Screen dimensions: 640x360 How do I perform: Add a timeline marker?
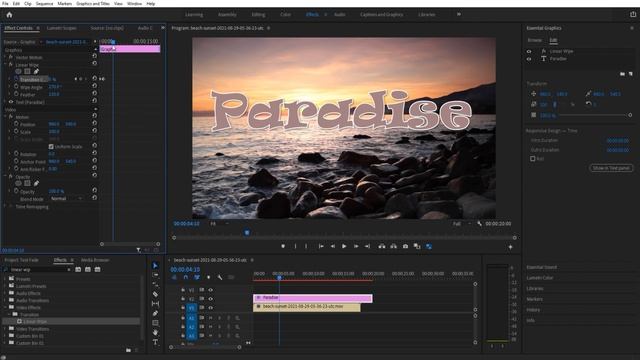208,277
